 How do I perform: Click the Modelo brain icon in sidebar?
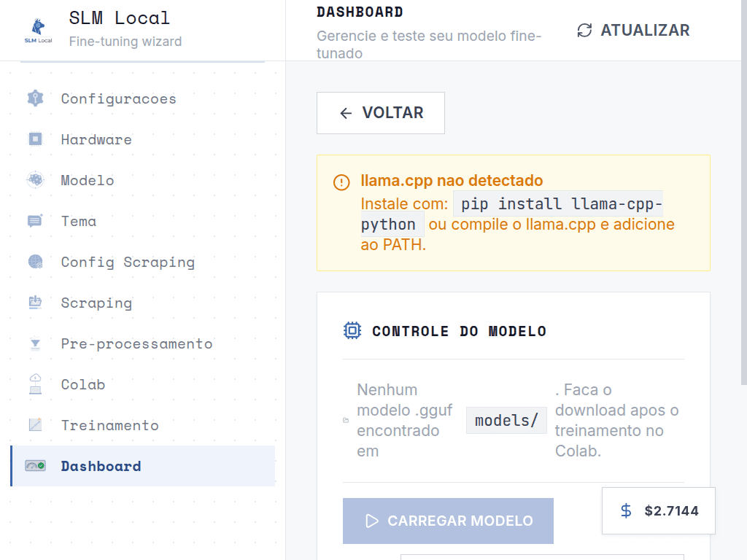[x=35, y=180]
